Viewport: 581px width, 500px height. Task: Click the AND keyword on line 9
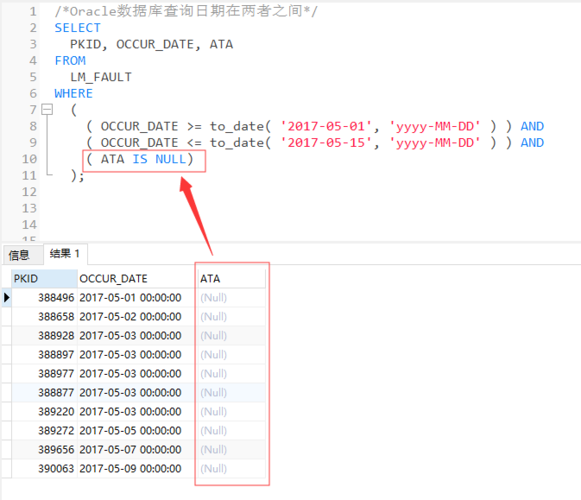click(532, 143)
